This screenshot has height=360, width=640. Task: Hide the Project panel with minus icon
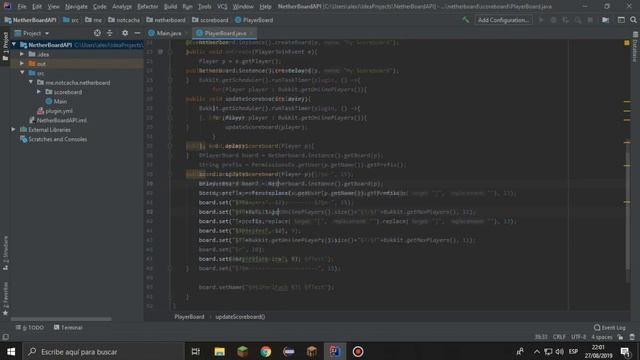[137, 33]
